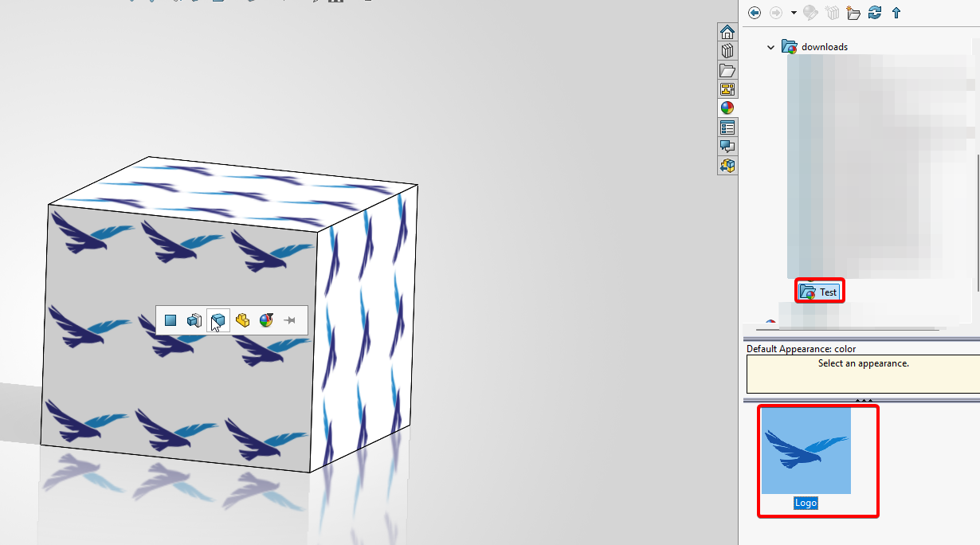This screenshot has width=980, height=545.
Task: Open the SOLIDWORKS Resources home tab
Action: 727,32
